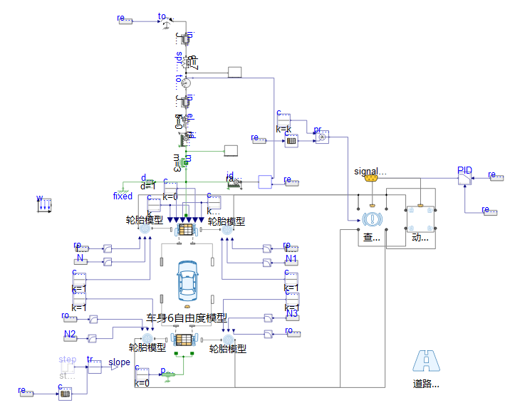Select the blue car body model icon
Image resolution: width=510 pixels, height=420 pixels.
pos(187,280)
